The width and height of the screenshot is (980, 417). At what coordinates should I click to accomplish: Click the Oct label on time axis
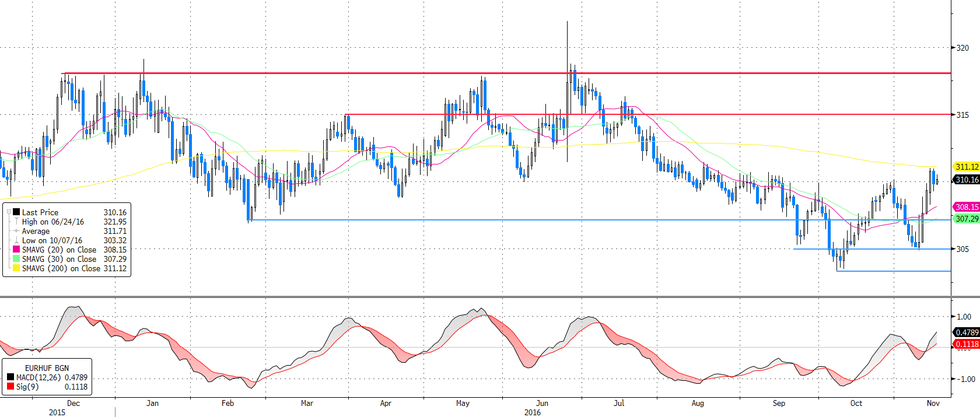pos(856,403)
